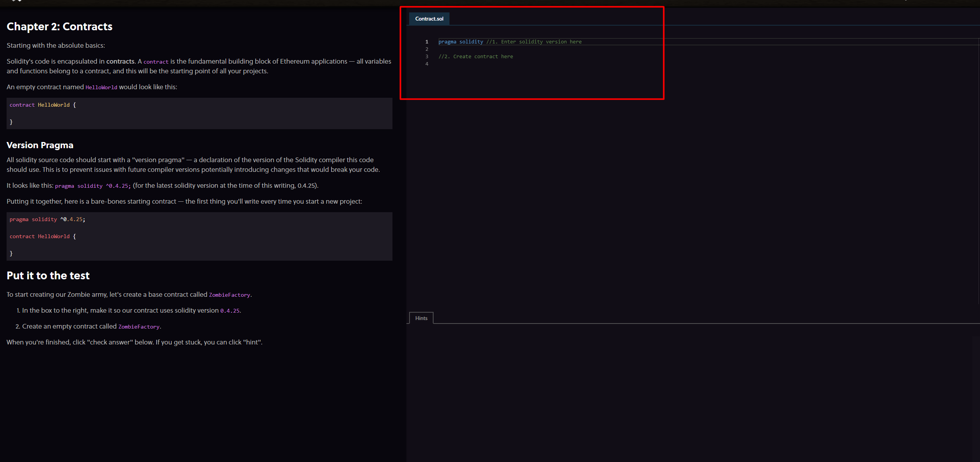Screen dimensions: 980x462
Task: Click the 'Starting with the absolute basics:' sentence
Action: point(56,45)
